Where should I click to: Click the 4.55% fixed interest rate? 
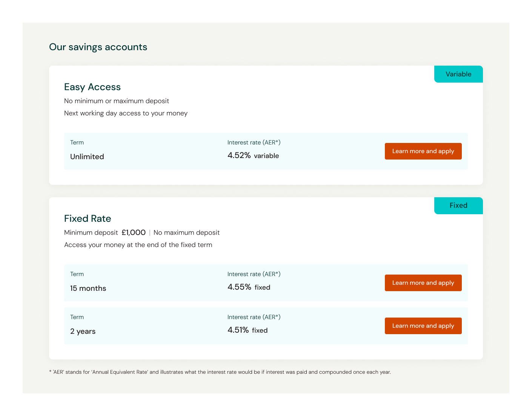[249, 287]
